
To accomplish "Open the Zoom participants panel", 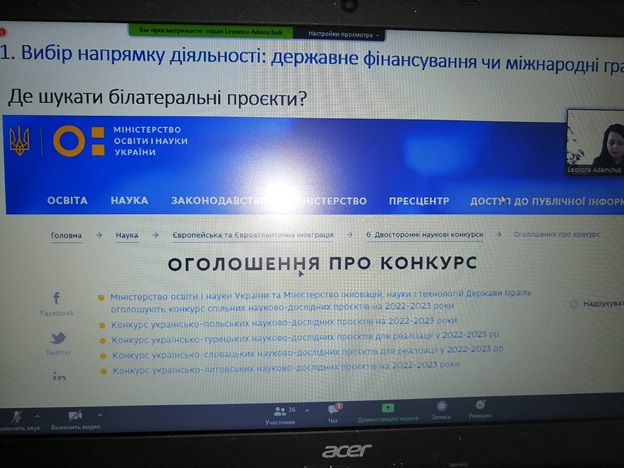I will pos(280,415).
